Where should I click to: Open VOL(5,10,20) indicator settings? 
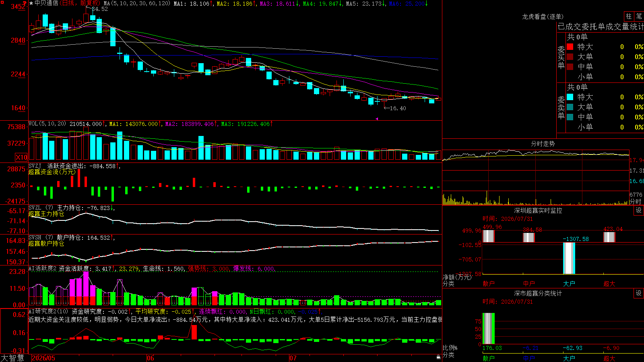pyautogui.click(x=47, y=124)
